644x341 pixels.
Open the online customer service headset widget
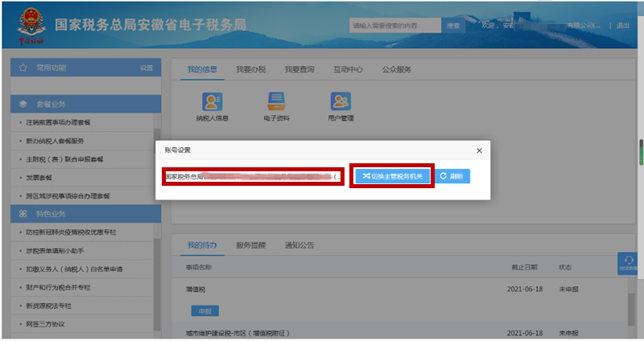pos(628,263)
